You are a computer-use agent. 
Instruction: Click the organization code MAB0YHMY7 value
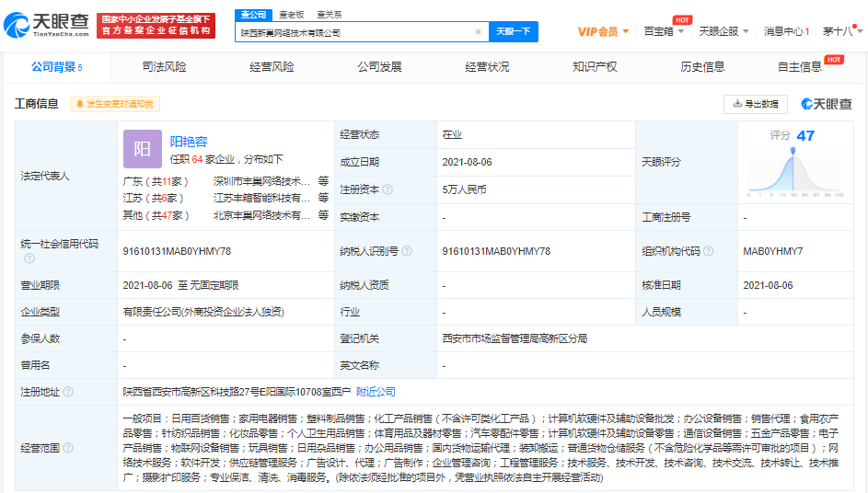(x=773, y=251)
